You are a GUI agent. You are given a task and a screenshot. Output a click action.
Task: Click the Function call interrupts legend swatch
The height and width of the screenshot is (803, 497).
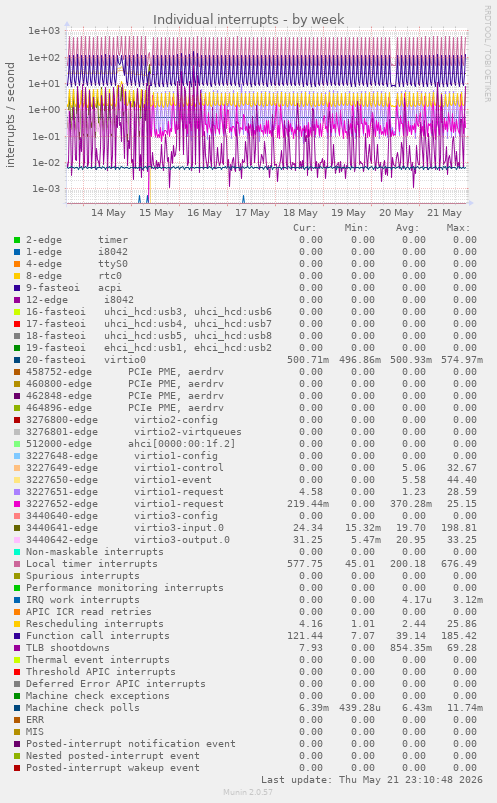coord(17,636)
